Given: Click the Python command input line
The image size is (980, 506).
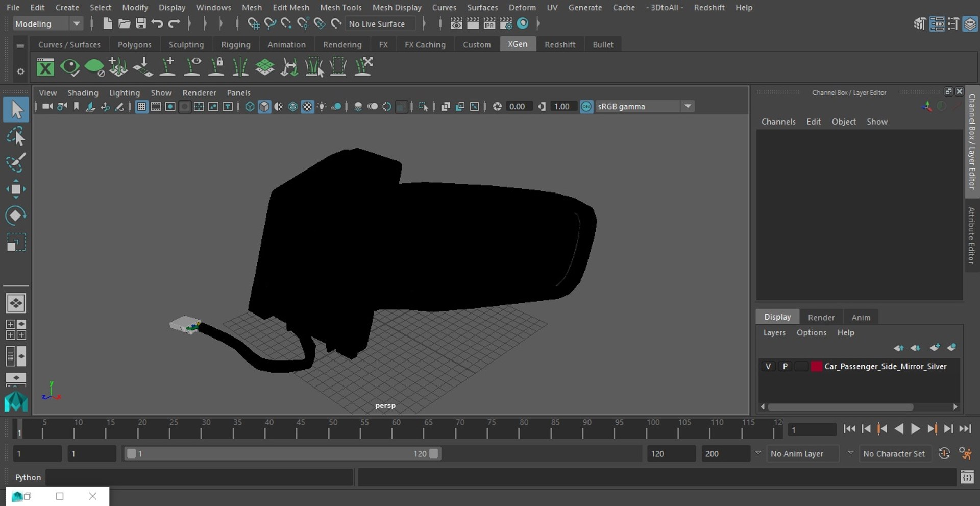Looking at the screenshot, I should [200, 477].
